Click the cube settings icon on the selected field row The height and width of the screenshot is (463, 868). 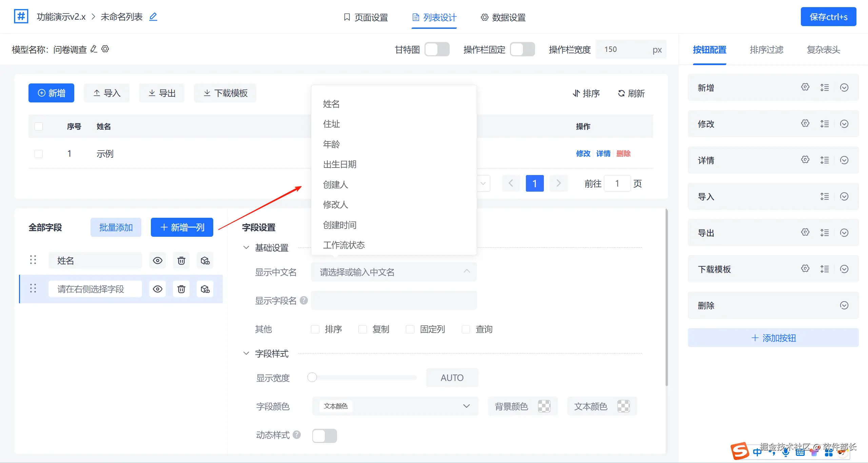(x=205, y=289)
